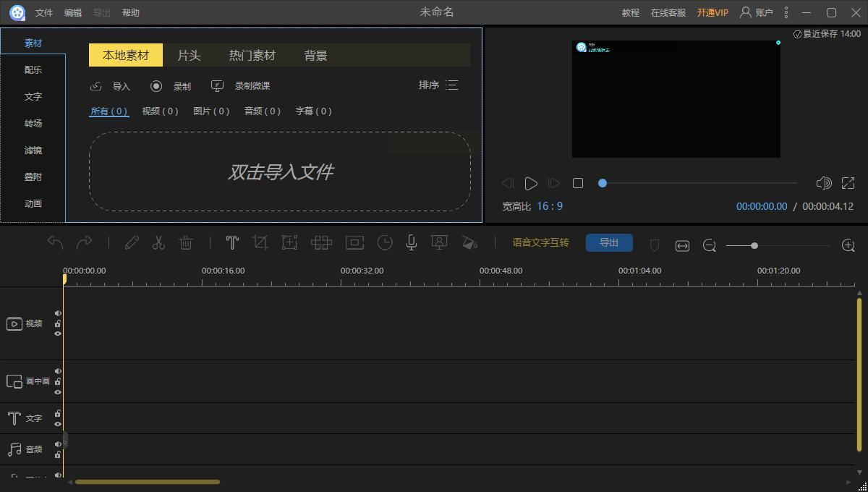Click the timeline zoom slider handle
This screenshot has height=492, width=868.
[x=754, y=246]
